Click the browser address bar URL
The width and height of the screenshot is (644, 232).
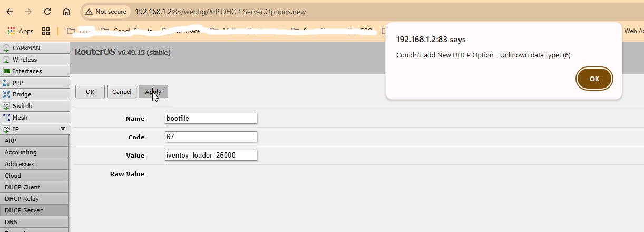click(220, 12)
